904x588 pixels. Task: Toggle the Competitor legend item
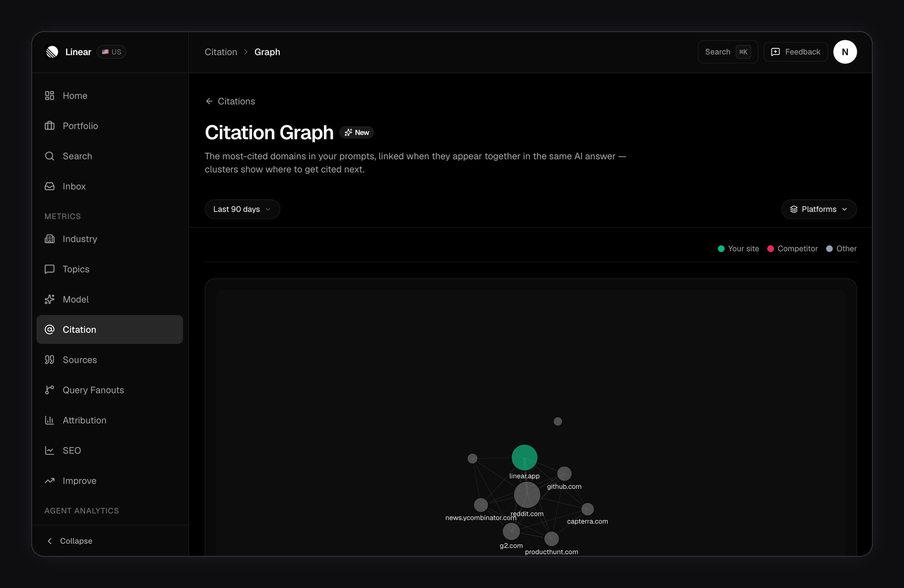[x=792, y=249]
